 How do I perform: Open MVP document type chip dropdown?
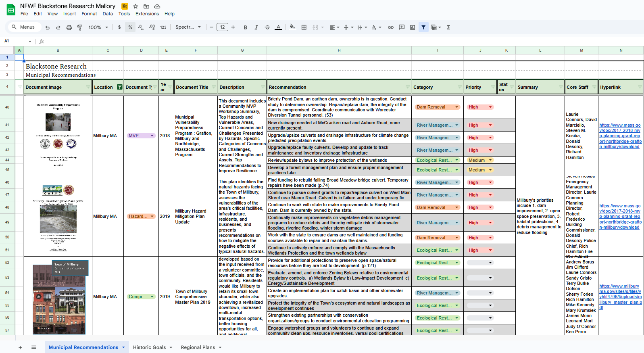tap(152, 136)
